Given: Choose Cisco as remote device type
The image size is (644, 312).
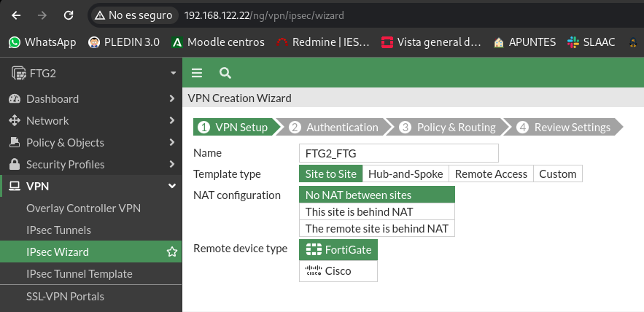Looking at the screenshot, I should pos(338,271).
